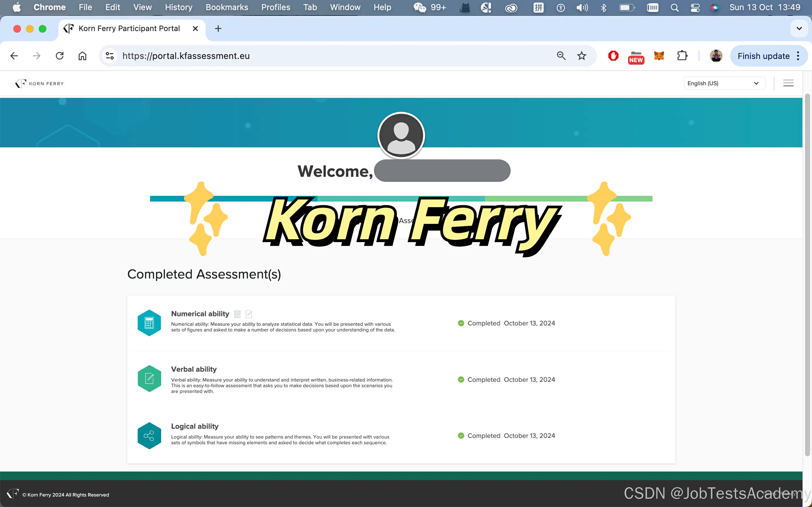
Task: Click the Numerical ability hexagon icon
Action: point(149,323)
